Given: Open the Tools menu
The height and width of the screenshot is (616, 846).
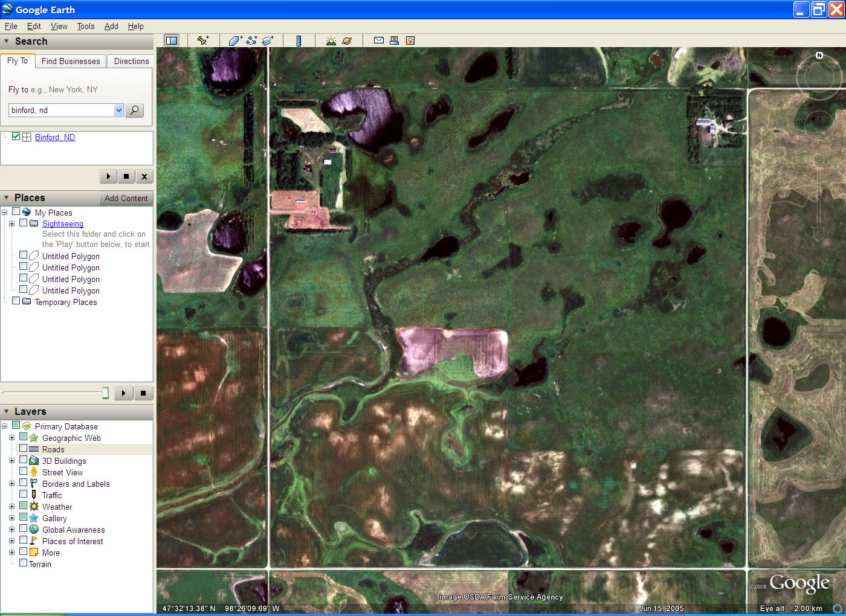Looking at the screenshot, I should (x=86, y=26).
